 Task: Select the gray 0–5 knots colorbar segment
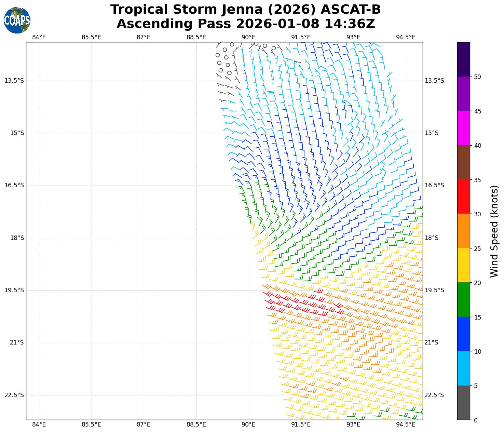click(x=464, y=403)
